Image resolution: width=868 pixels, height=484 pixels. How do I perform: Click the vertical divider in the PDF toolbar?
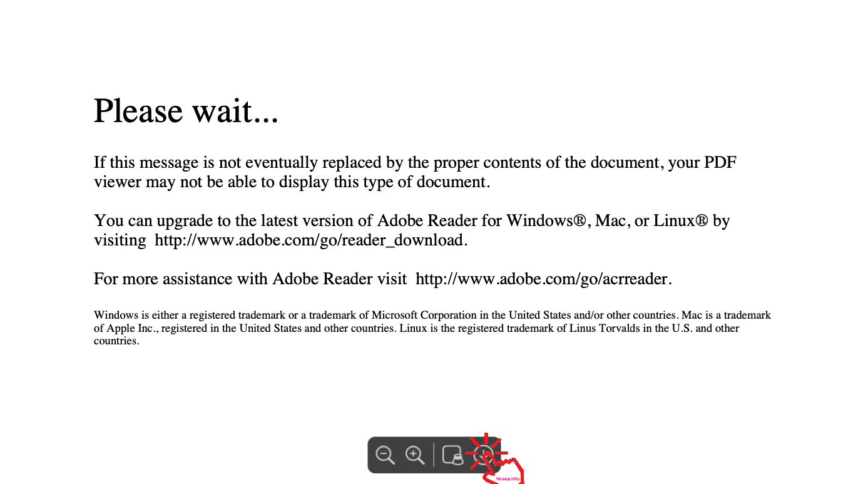[x=434, y=455]
